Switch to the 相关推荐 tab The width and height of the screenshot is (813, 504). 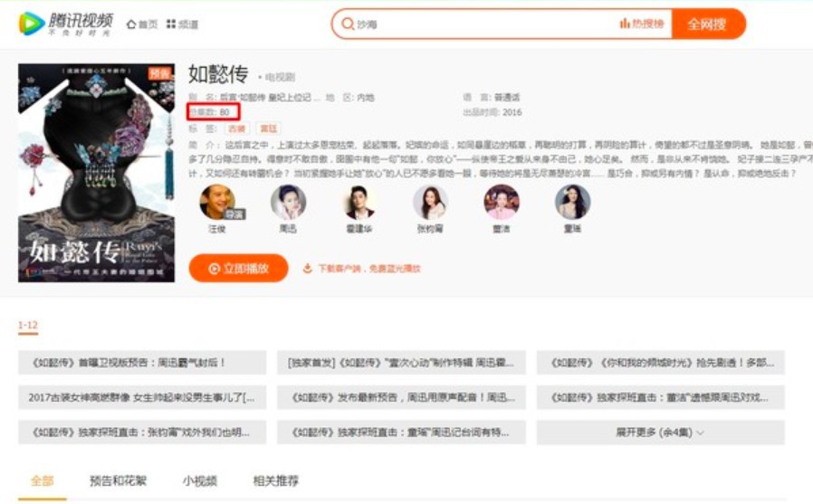[276, 481]
